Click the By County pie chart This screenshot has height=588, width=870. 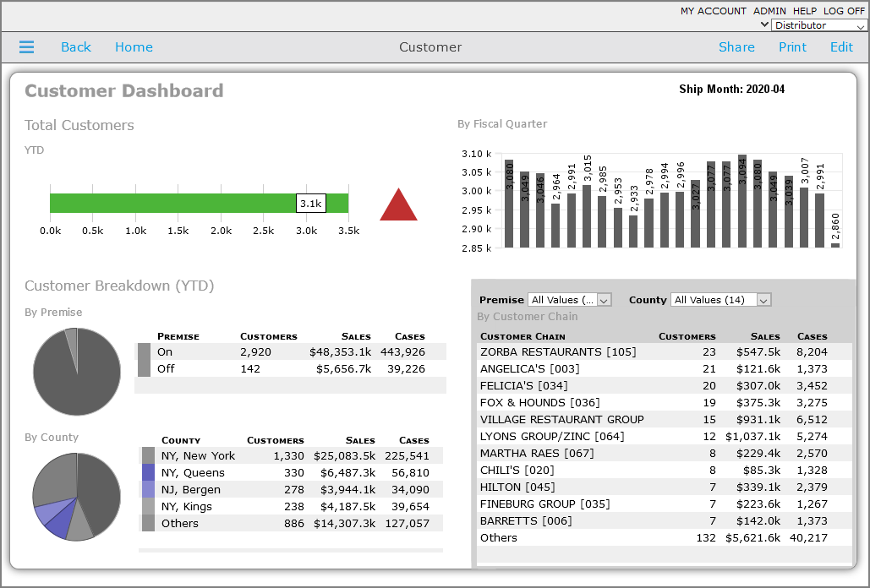coord(77,497)
